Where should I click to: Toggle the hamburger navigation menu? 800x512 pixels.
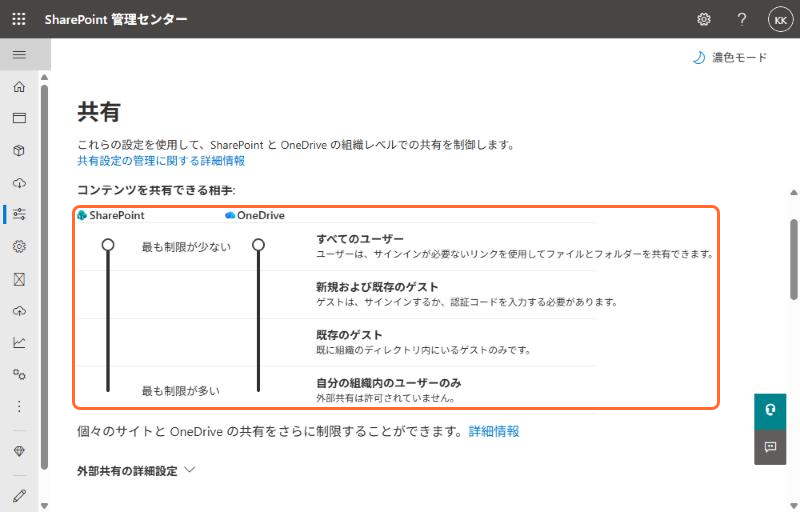19,55
